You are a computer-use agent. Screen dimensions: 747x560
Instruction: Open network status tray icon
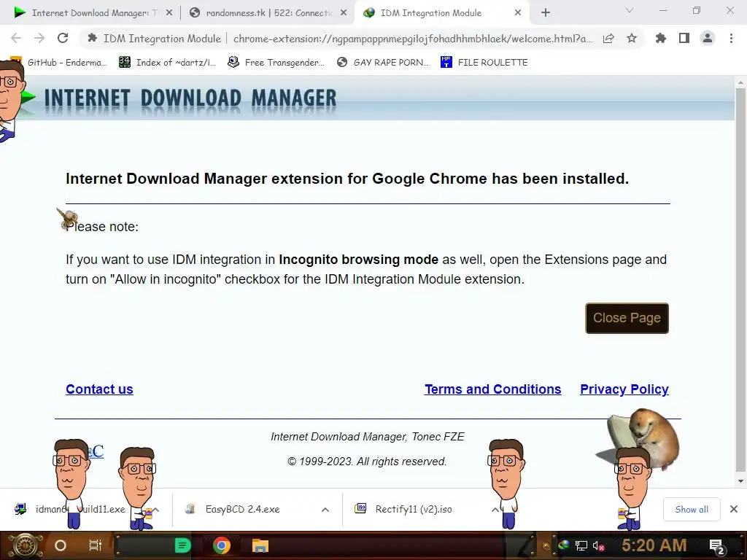coord(581,545)
